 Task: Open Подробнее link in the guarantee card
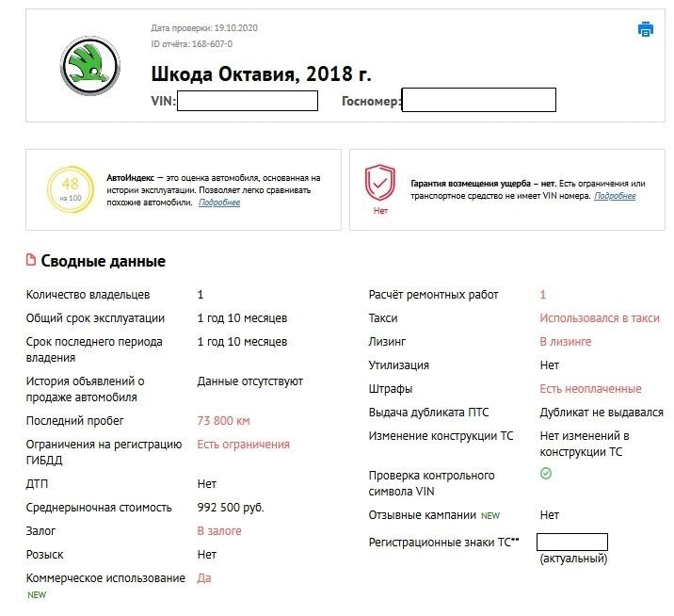click(x=615, y=196)
